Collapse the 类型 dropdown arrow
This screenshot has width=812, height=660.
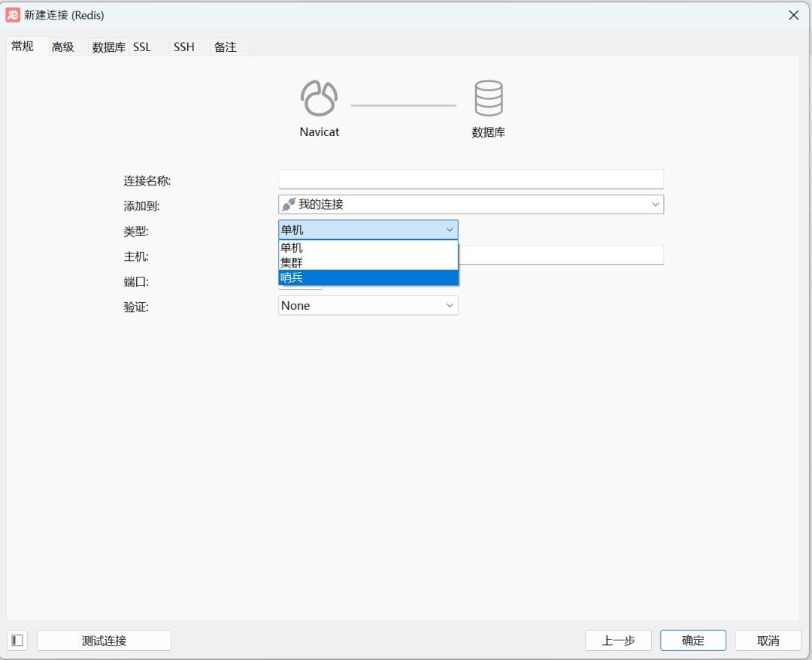450,229
